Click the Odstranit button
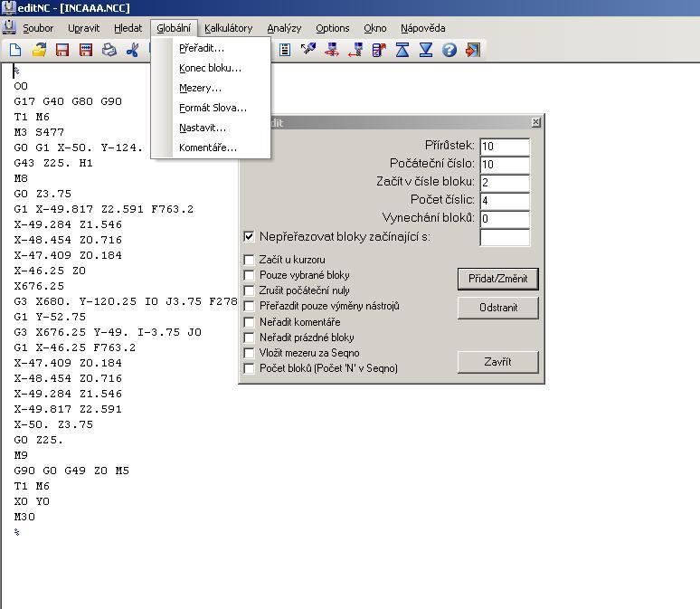 point(498,308)
